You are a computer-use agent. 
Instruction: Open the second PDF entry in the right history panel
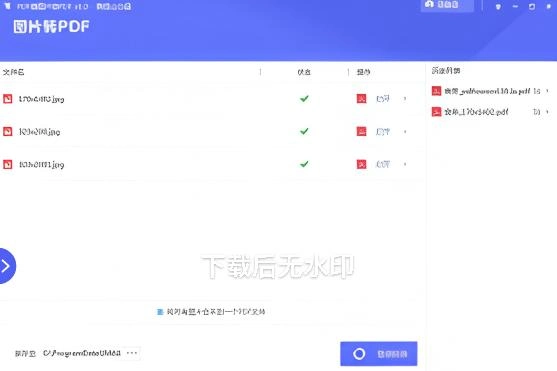coord(487,112)
